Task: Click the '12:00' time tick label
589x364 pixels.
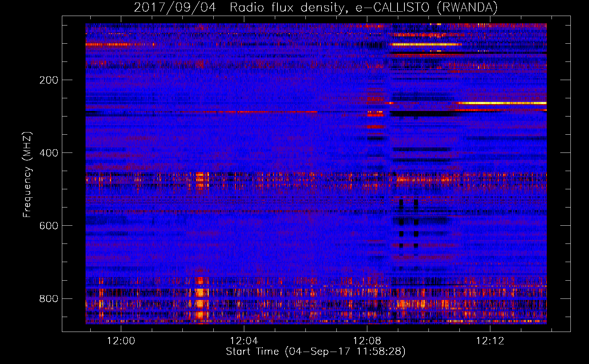Action: coord(121,341)
